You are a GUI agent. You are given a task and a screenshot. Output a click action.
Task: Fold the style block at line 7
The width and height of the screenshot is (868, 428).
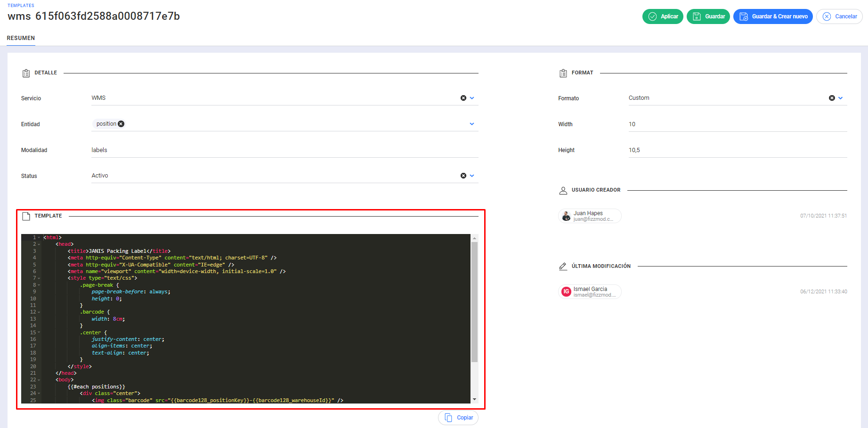click(x=39, y=278)
